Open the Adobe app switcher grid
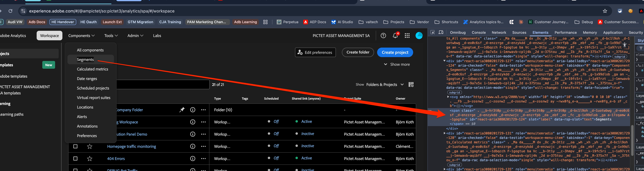This screenshot has height=171, width=644. 407,36
